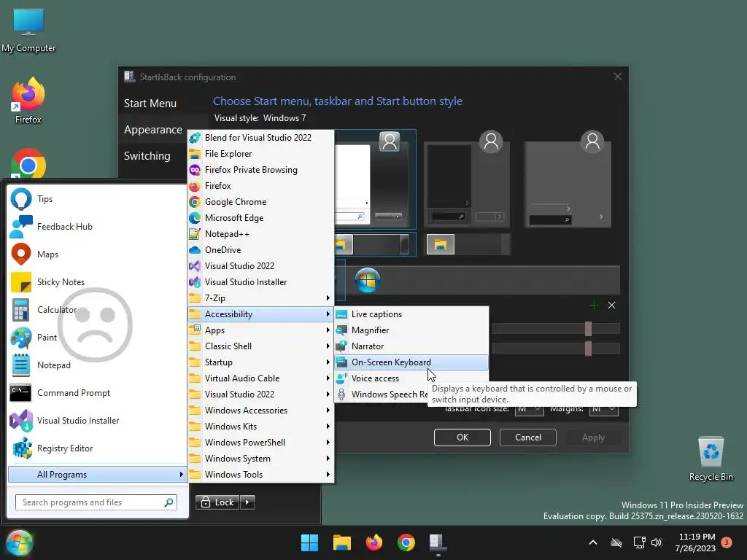747x560 pixels.
Task: Launch the Command Prompt icon
Action: [x=21, y=393]
